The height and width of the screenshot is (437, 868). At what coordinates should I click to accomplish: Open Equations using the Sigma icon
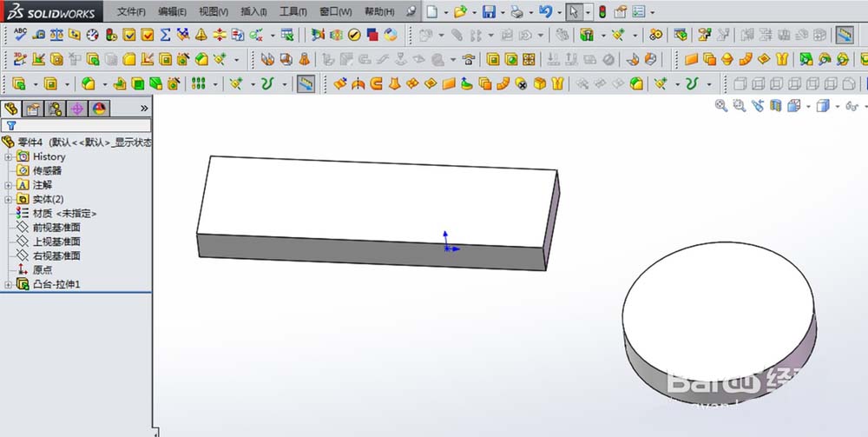[165, 35]
